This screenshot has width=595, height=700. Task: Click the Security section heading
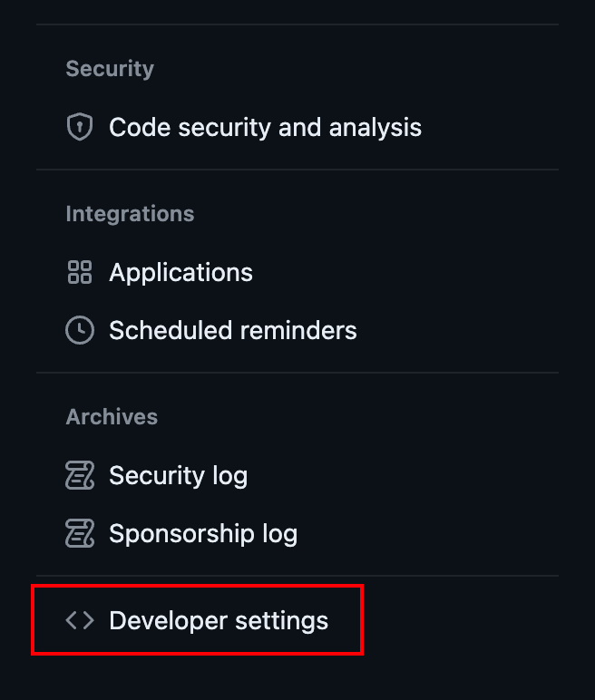coord(110,69)
